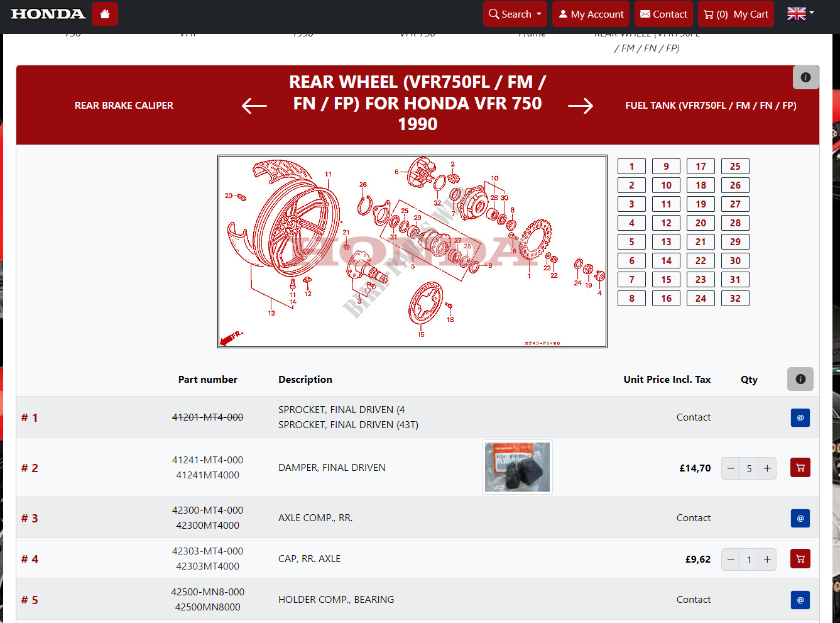Viewport: 840px width, 623px height.
Task: Open the UK flag language selector
Action: tap(800, 13)
